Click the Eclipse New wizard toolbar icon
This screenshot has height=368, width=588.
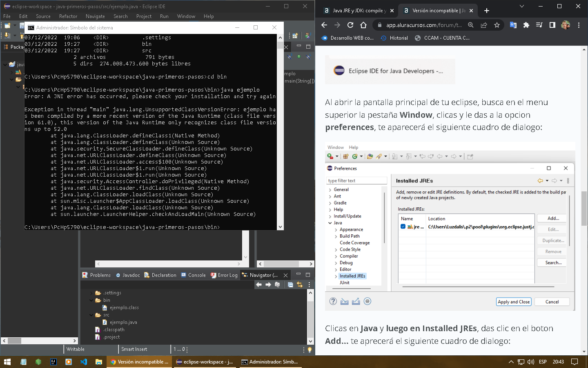click(x=7, y=25)
